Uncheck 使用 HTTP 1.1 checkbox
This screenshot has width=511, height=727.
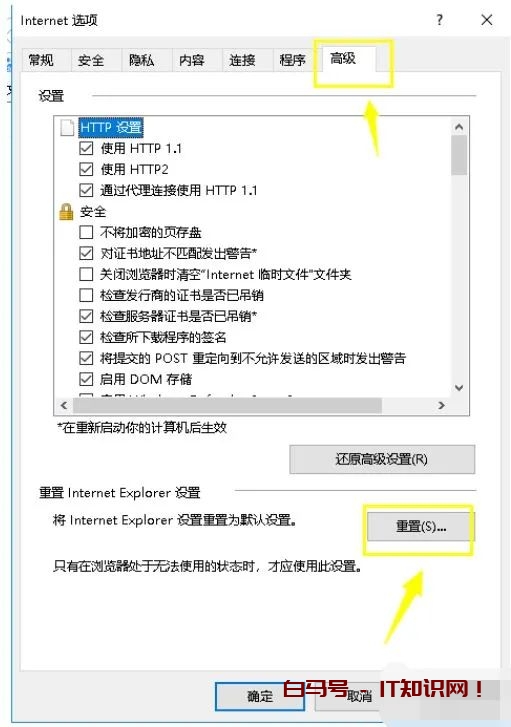coord(86,148)
